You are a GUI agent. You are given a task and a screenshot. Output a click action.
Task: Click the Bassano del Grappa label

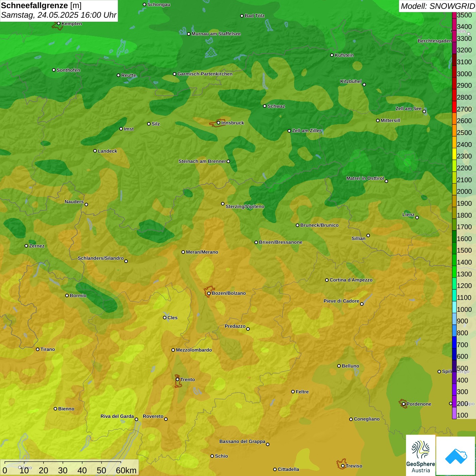(242, 441)
